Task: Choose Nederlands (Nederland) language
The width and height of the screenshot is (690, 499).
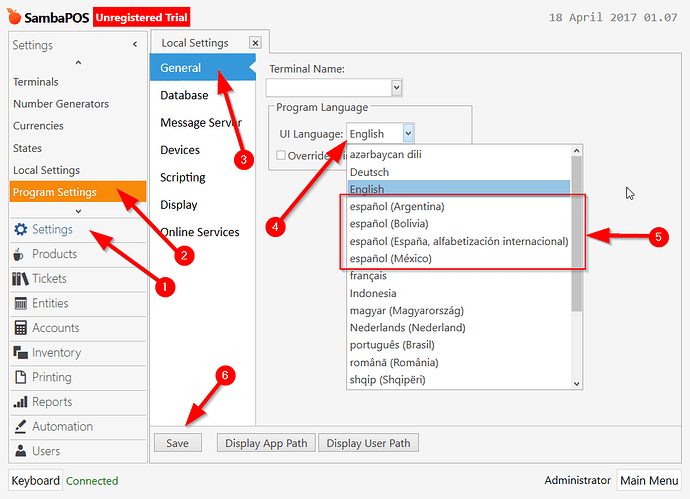Action: click(459, 328)
